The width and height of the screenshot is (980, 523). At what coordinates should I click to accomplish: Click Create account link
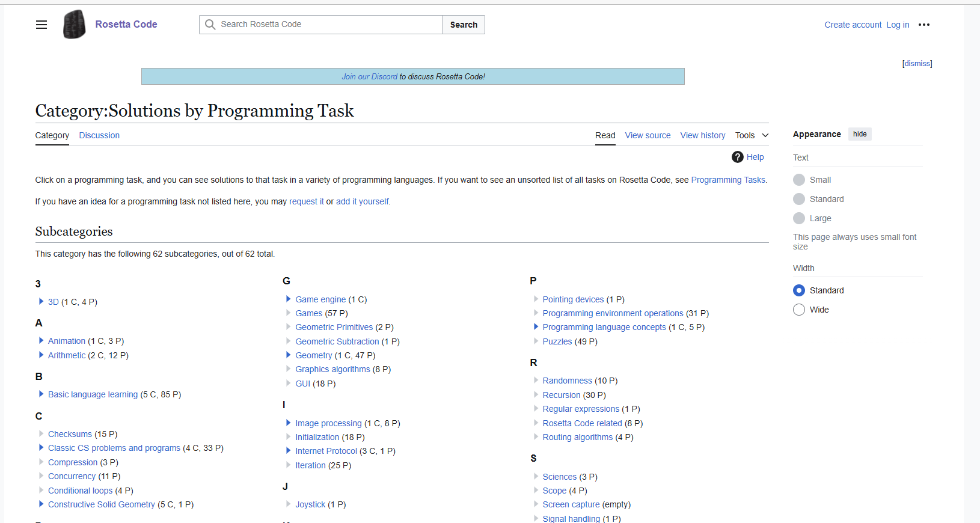coord(853,25)
